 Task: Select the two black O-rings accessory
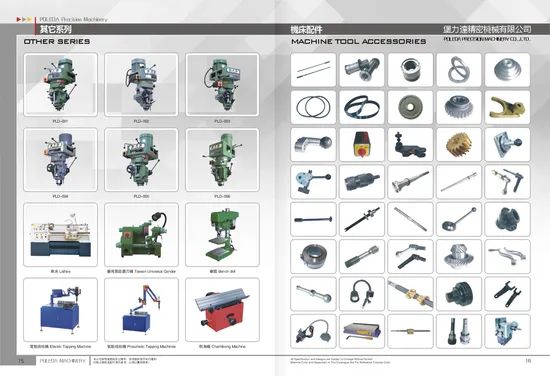pos(313,107)
